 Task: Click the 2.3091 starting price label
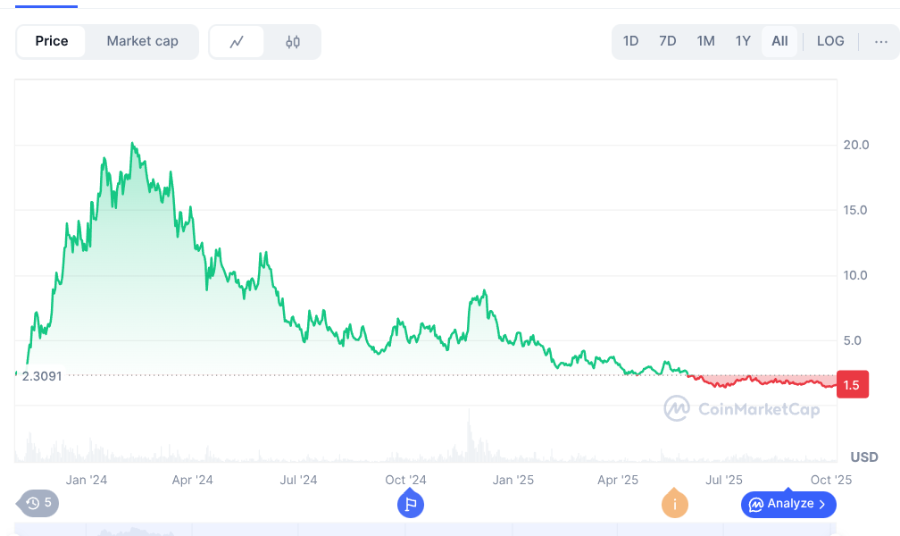coord(41,376)
